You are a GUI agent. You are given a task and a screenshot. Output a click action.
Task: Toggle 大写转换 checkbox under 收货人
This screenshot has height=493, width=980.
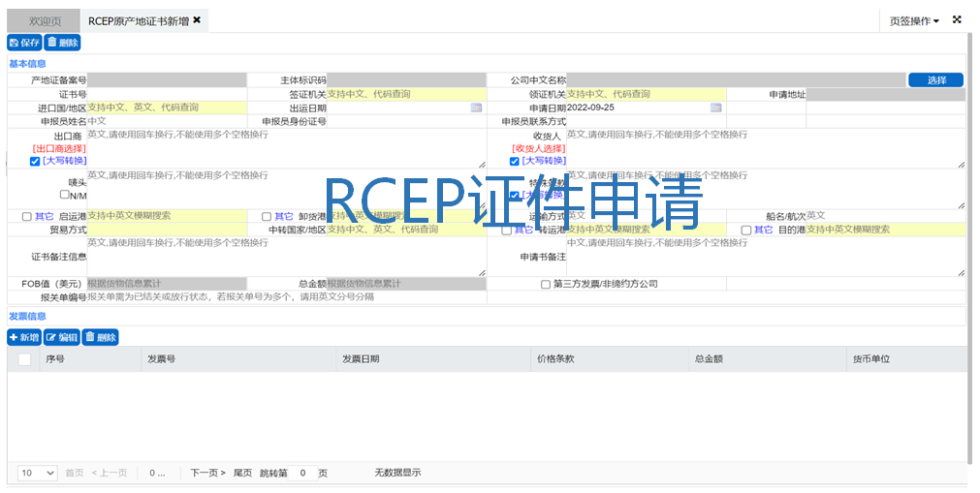515,161
